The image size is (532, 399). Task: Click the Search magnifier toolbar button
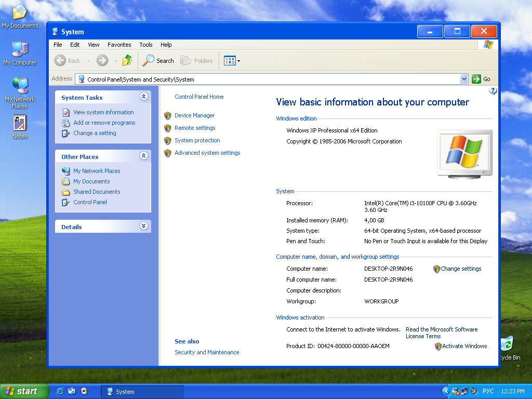click(x=158, y=61)
